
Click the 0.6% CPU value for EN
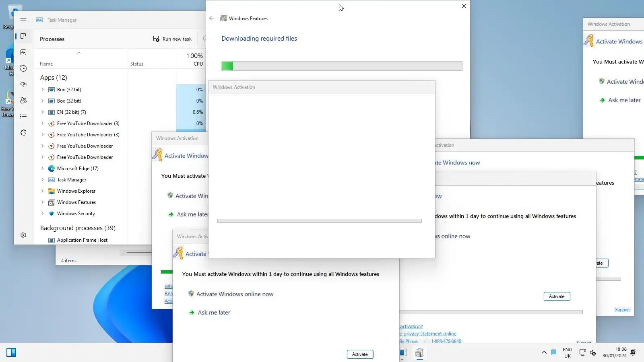pyautogui.click(x=198, y=112)
